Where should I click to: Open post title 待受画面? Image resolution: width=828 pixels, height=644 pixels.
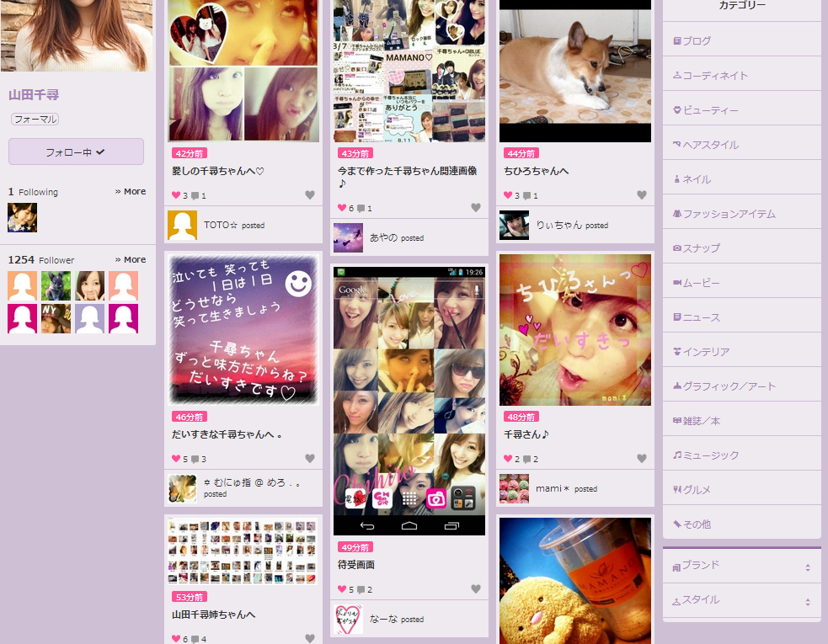click(x=356, y=565)
